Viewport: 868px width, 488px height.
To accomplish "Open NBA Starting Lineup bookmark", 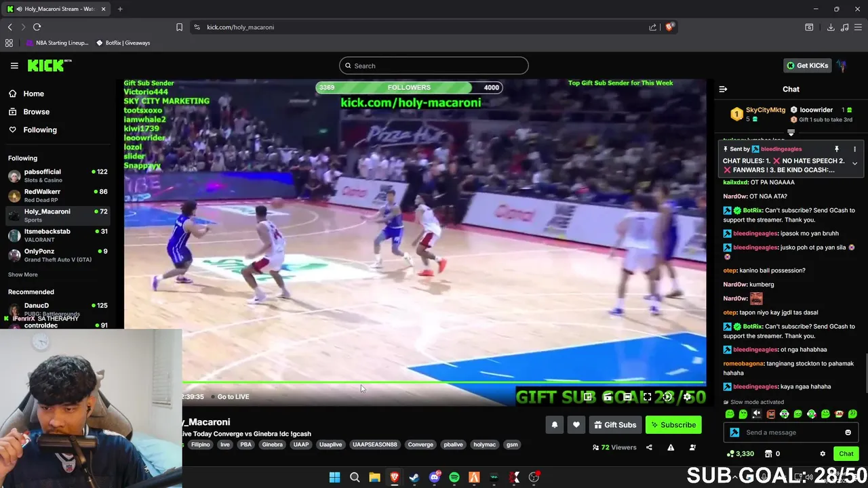I will click(x=58, y=43).
